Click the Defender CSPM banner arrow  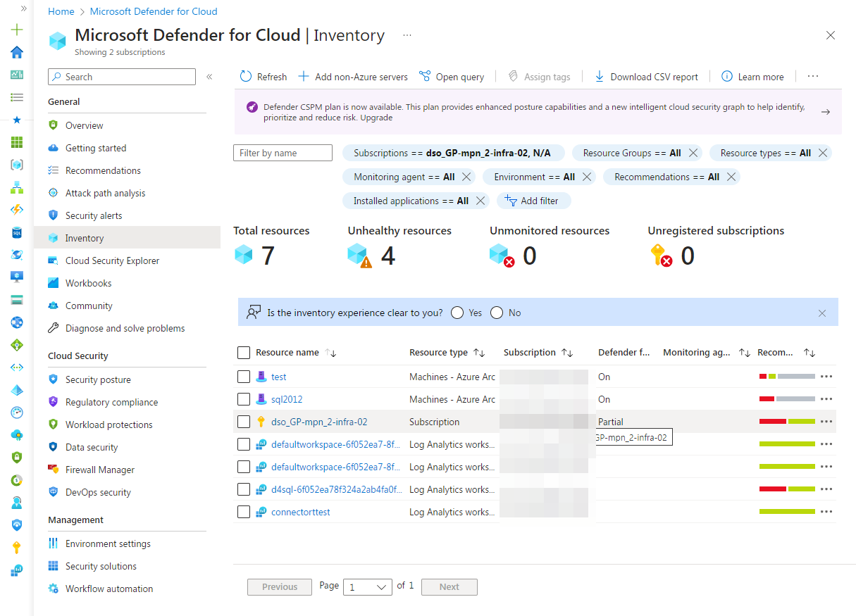tap(826, 111)
